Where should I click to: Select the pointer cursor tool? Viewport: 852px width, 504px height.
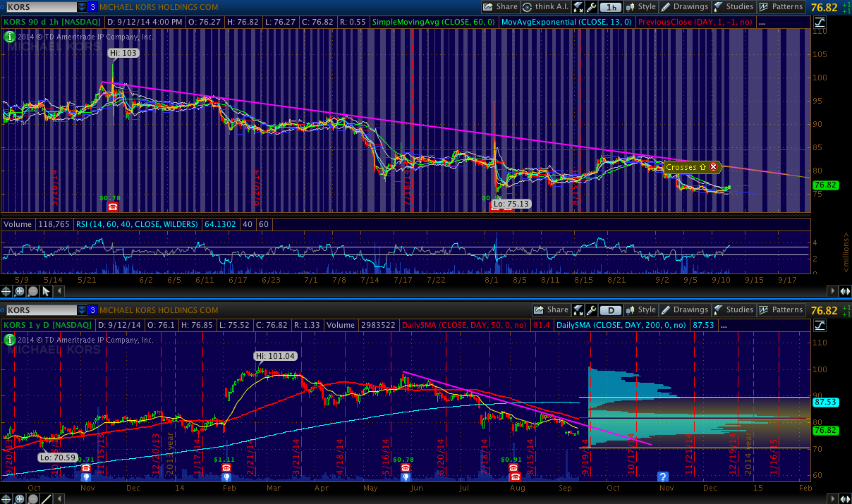pos(47,291)
